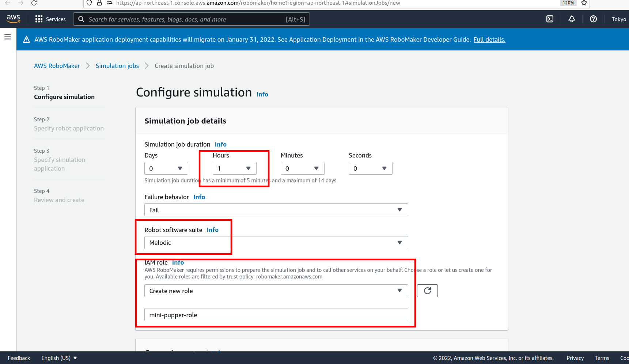
Task: Open the CloudShell terminal icon
Action: (550, 19)
